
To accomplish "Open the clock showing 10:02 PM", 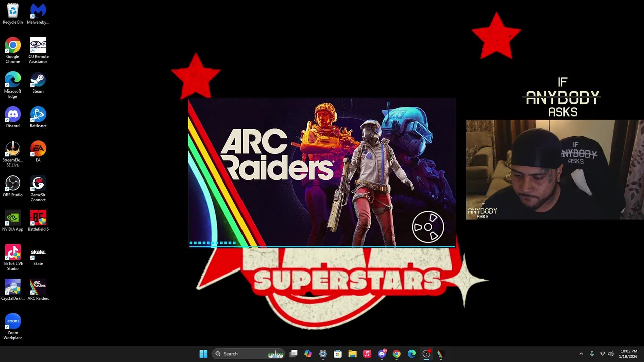I will coord(629,354).
